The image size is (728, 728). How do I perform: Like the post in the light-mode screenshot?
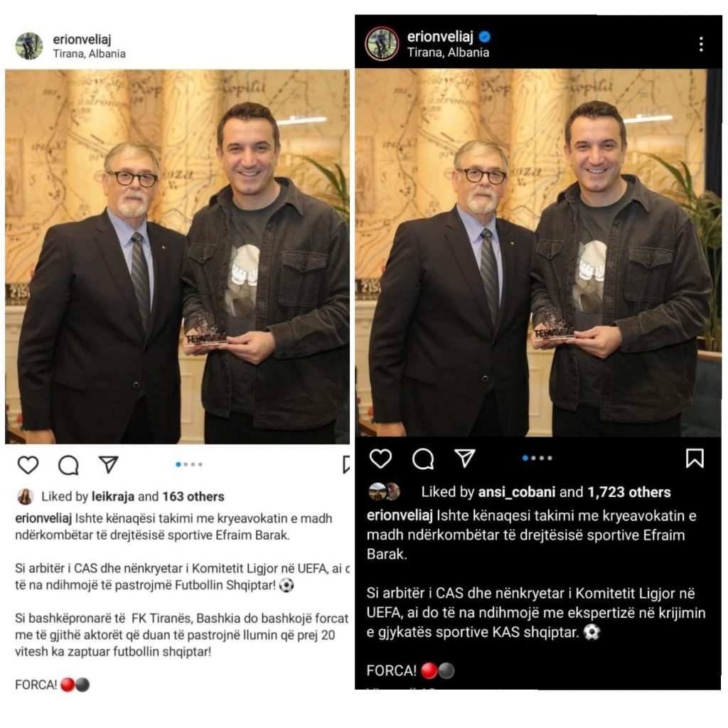coord(28,465)
